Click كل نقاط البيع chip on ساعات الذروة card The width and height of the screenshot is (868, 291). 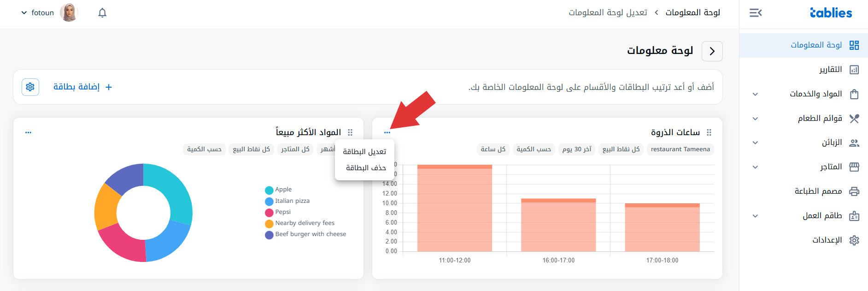click(621, 149)
